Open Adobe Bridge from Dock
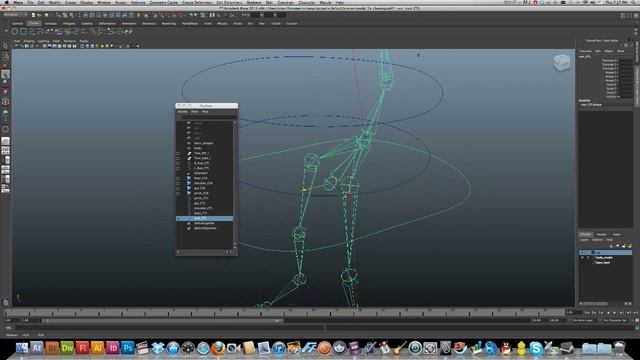Image resolution: width=640 pixels, height=360 pixels. coord(52,348)
